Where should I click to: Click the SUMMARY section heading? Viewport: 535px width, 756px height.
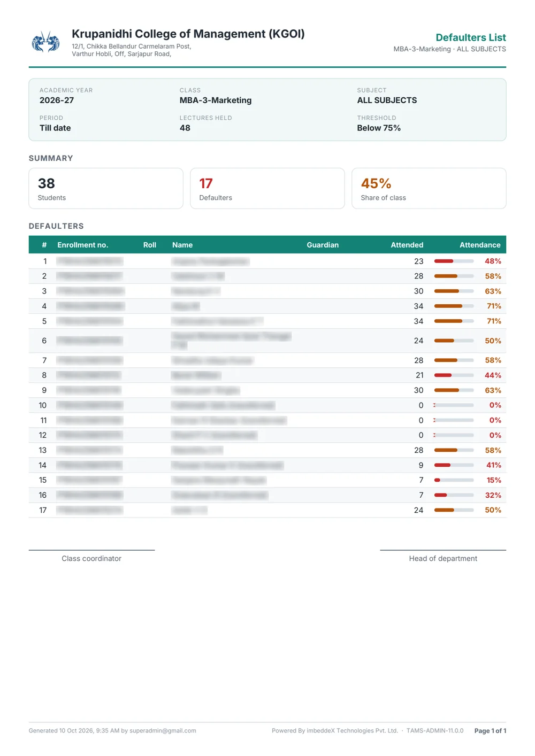tap(51, 158)
